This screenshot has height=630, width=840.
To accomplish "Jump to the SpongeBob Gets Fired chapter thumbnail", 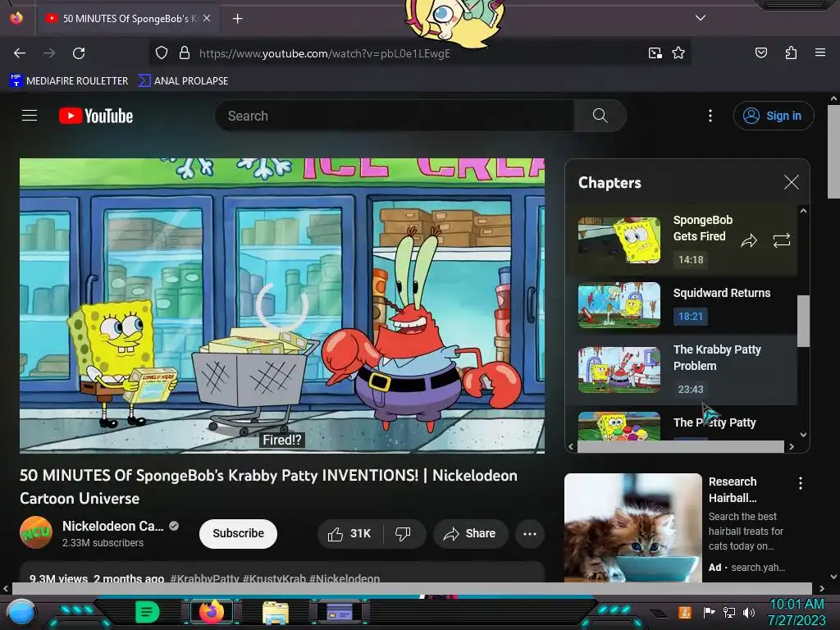I will (619, 240).
